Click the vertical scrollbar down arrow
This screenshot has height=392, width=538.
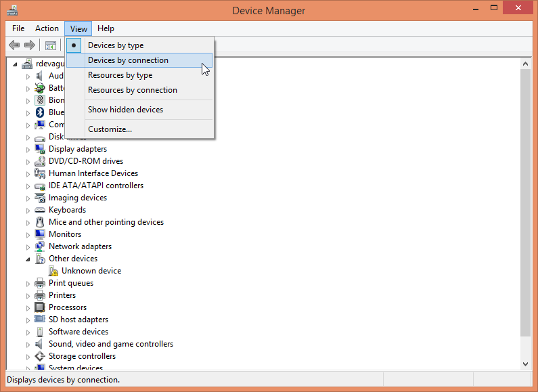526,364
